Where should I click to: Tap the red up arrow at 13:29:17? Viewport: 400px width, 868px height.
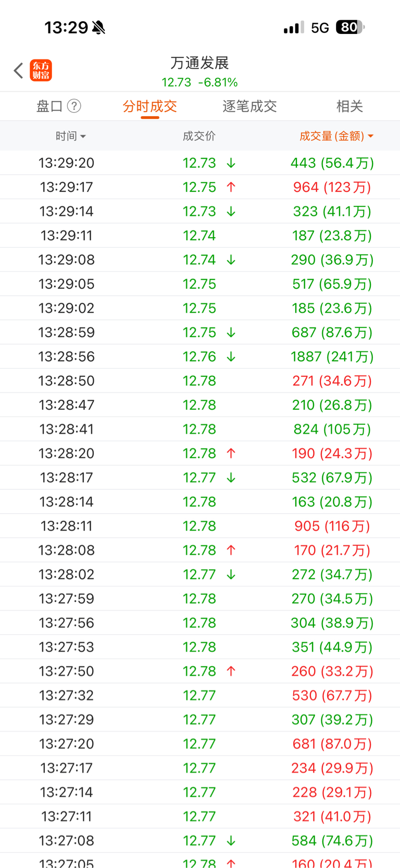(231, 187)
